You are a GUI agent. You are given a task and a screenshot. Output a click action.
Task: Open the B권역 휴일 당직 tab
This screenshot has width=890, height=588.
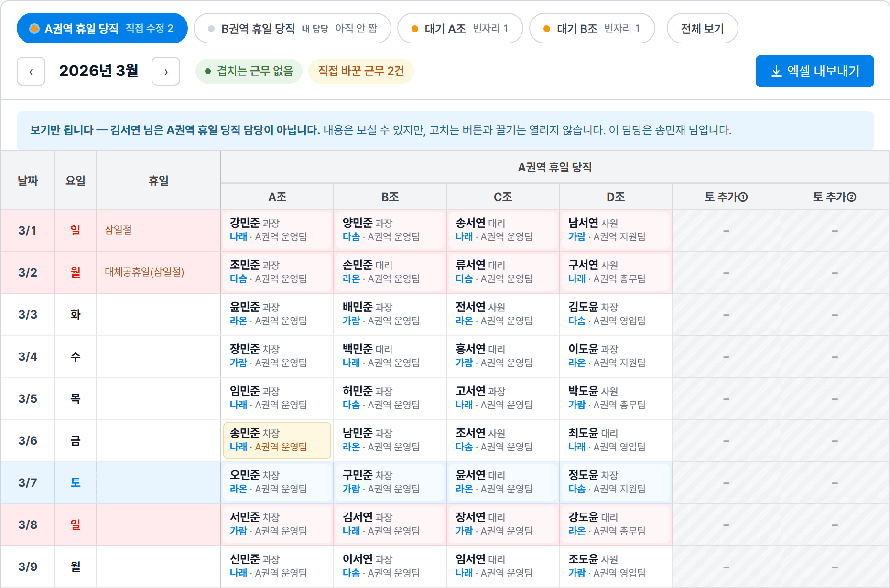coord(293,28)
